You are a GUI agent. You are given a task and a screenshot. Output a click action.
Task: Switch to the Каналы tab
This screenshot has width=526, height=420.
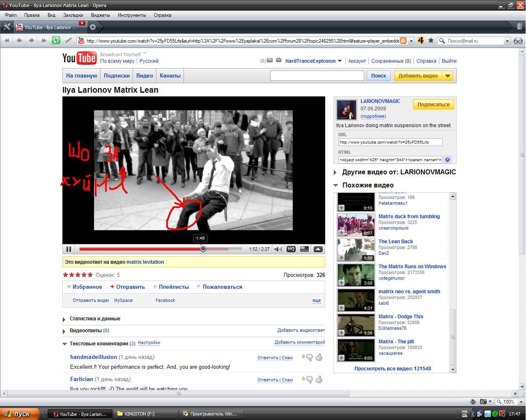pos(170,76)
